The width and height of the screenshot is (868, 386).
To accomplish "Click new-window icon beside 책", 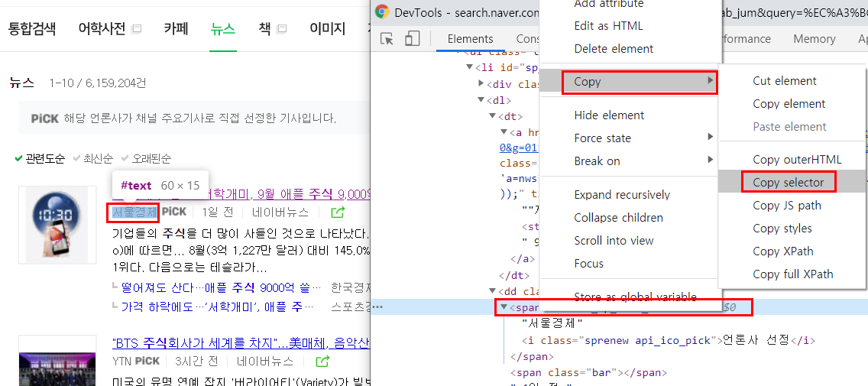I will pos(282,29).
